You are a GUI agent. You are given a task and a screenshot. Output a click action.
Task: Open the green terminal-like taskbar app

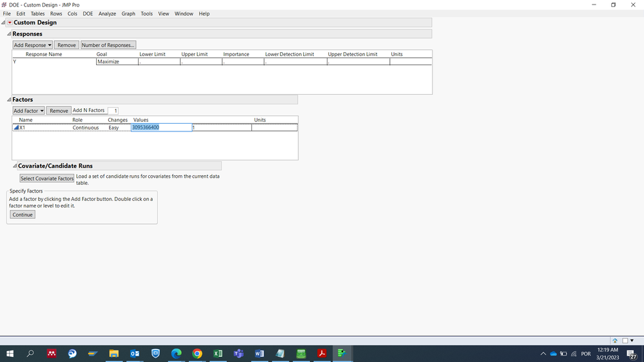point(301,354)
